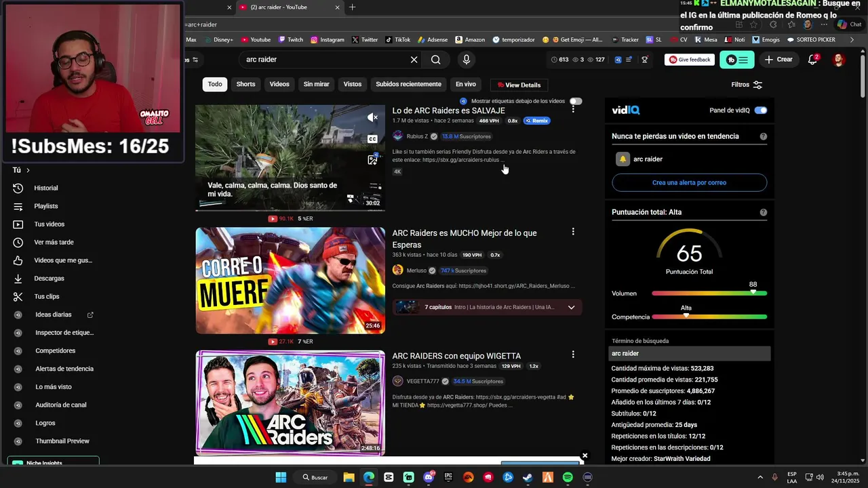Go to Tus videos in sidebar

point(49,224)
